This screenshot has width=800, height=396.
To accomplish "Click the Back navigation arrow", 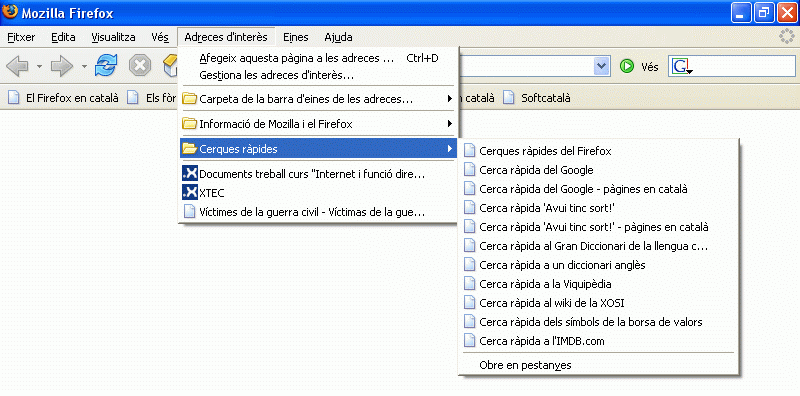I will [x=17, y=67].
